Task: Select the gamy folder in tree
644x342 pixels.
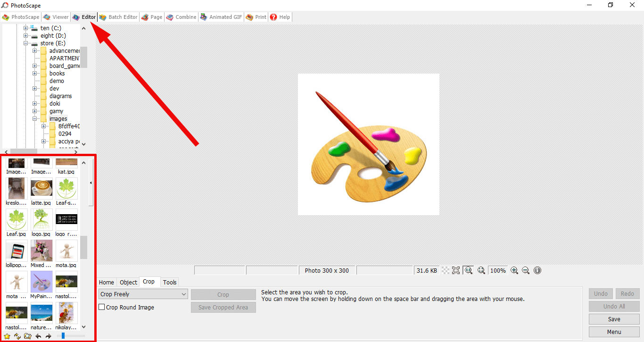Action: click(56, 111)
